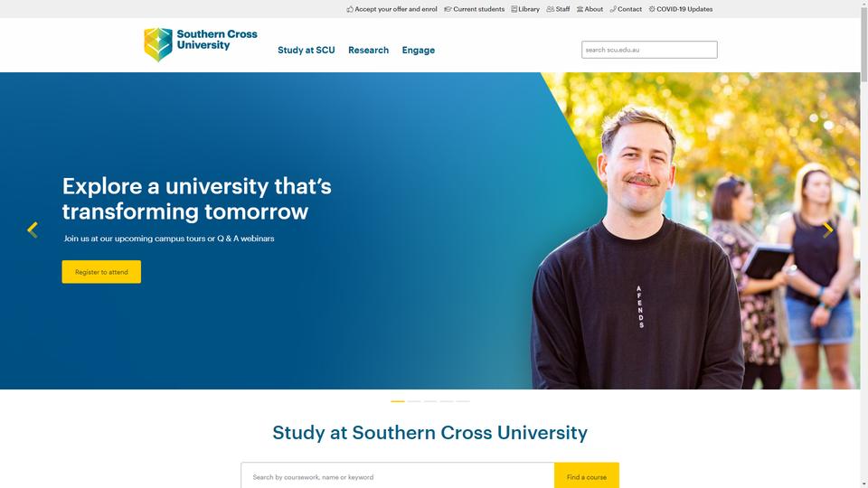Click the Find a course button
The height and width of the screenshot is (488, 868).
pyautogui.click(x=586, y=476)
